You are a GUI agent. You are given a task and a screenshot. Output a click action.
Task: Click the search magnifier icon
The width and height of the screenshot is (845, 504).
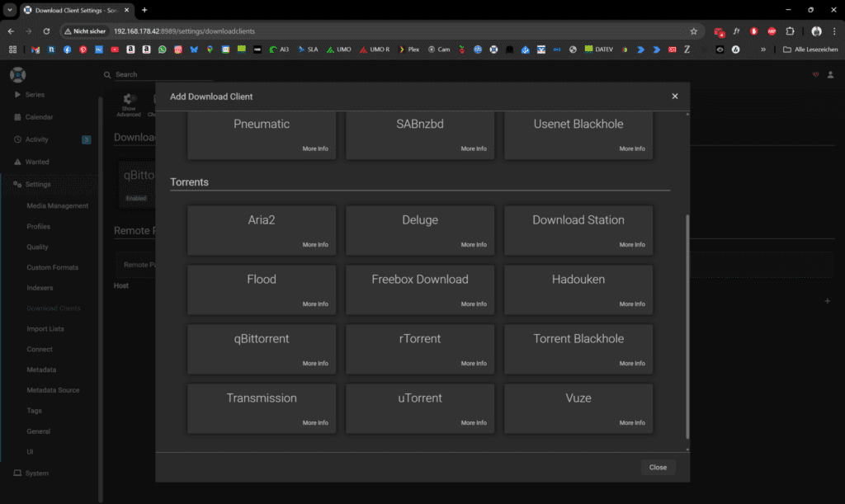pos(107,75)
